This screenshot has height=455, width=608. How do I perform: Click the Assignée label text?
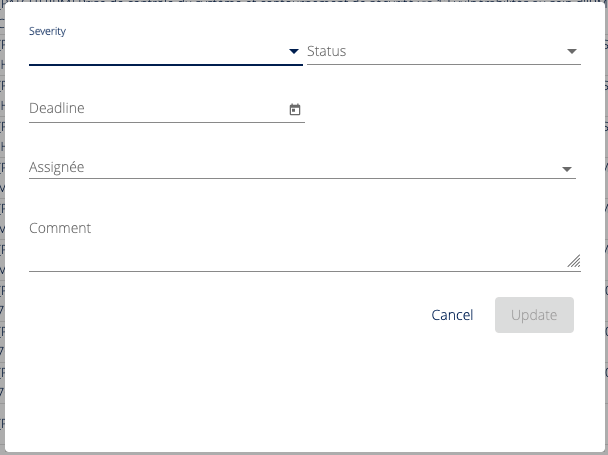click(57, 167)
